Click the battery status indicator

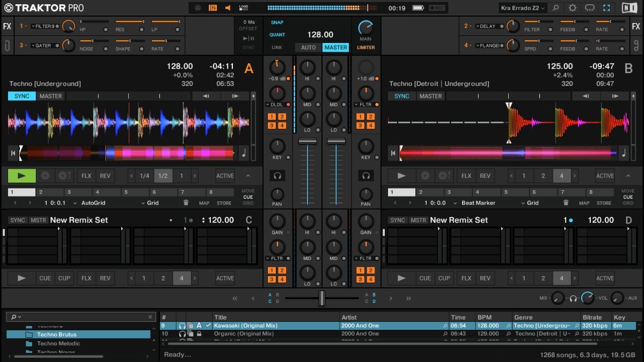pos(419,8)
